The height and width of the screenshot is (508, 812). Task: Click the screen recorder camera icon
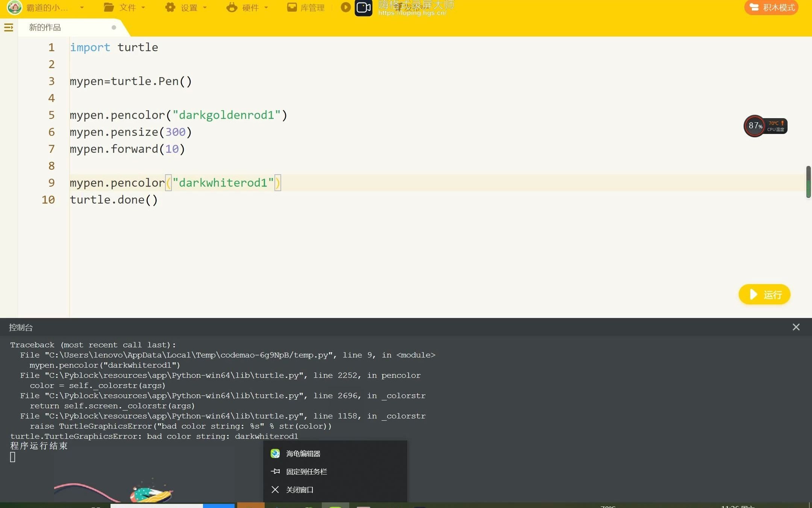[x=363, y=8]
